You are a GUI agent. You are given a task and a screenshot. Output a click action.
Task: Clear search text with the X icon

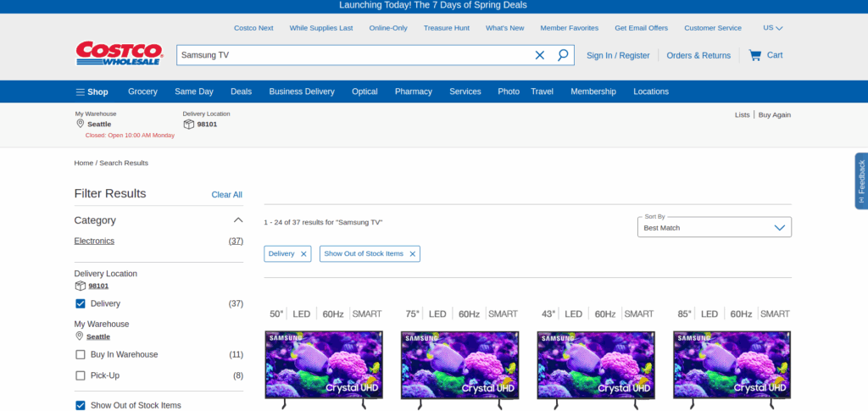click(x=540, y=55)
